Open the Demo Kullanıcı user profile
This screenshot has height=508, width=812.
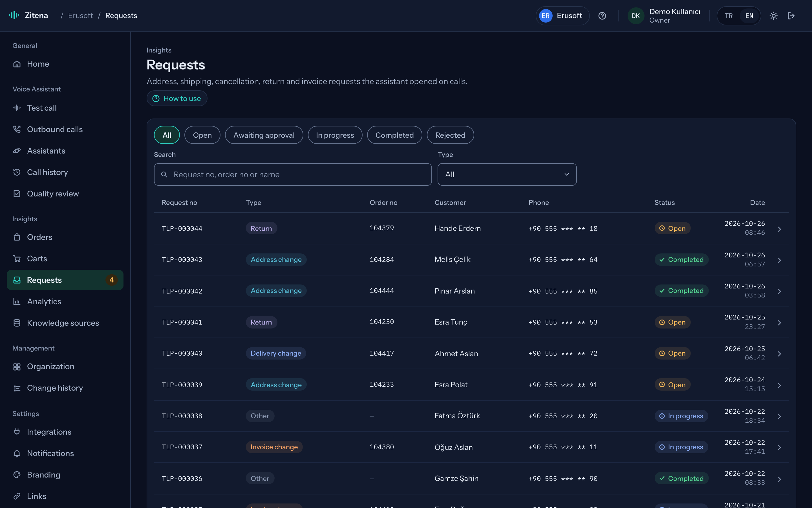tap(664, 16)
